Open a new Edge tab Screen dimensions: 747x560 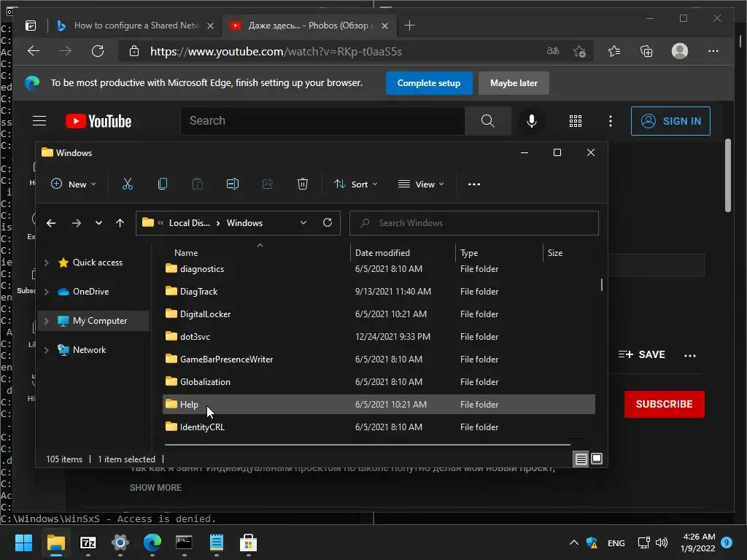coord(409,26)
